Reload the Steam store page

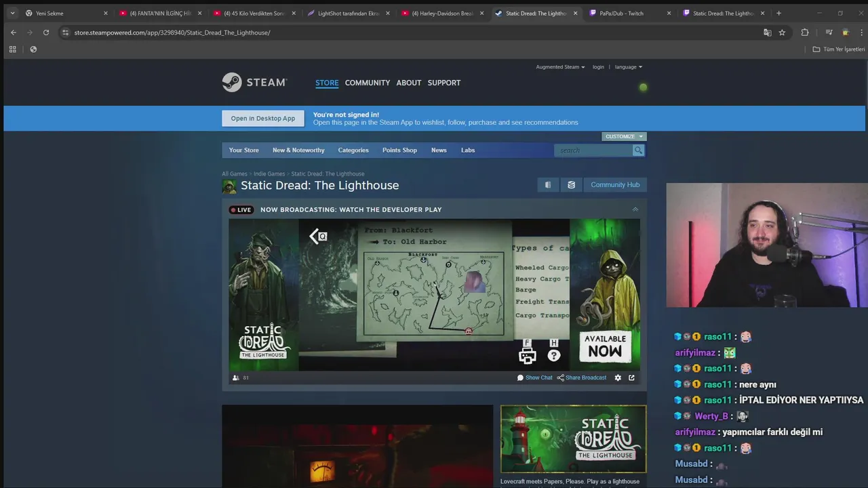(45, 33)
